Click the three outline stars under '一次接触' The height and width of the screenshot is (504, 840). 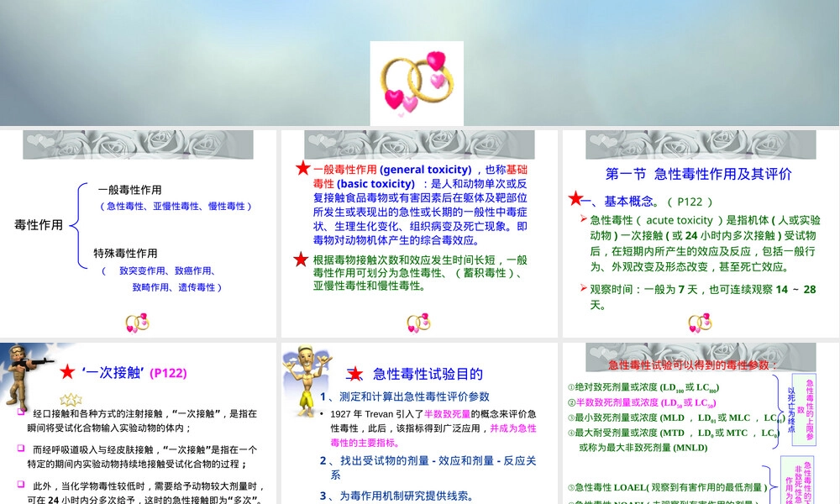click(71, 400)
